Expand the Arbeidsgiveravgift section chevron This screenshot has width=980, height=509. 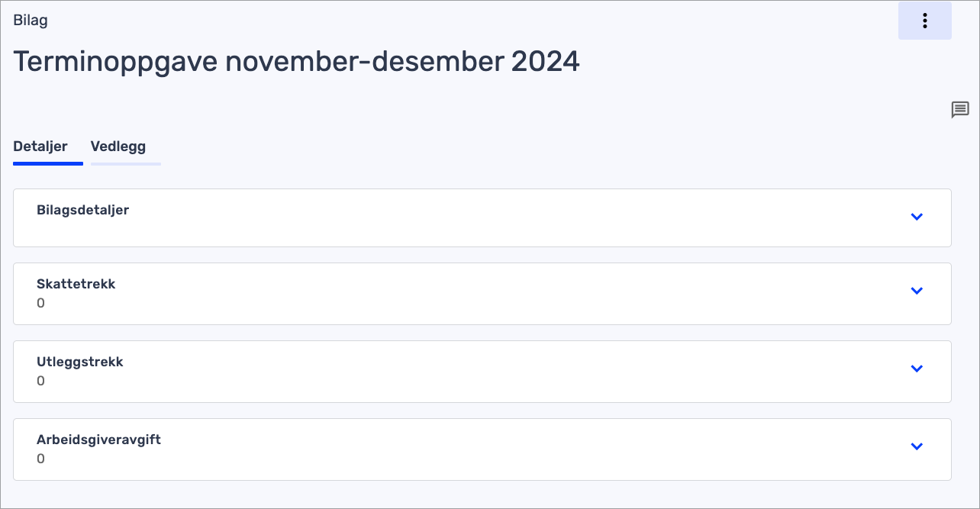click(917, 446)
